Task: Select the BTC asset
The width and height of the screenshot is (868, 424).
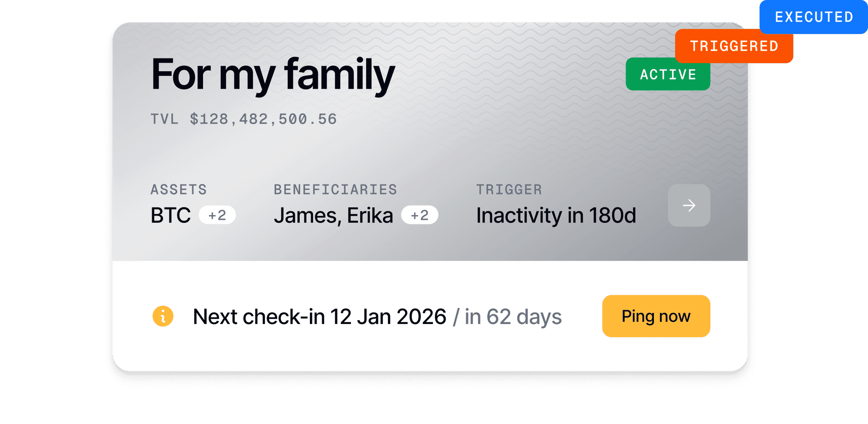Action: tap(171, 216)
